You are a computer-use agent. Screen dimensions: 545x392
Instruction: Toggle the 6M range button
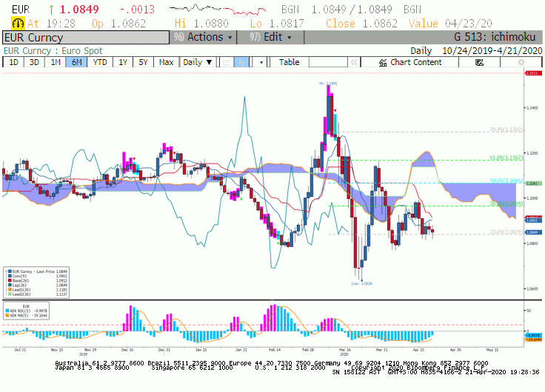coord(76,62)
